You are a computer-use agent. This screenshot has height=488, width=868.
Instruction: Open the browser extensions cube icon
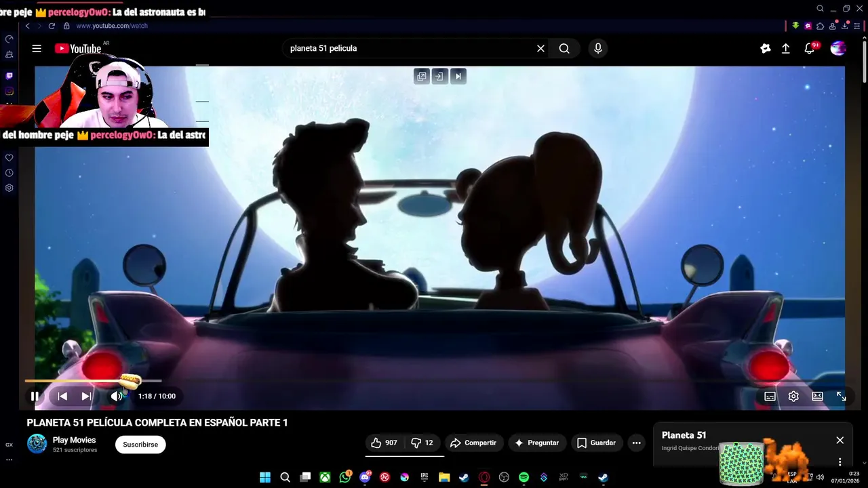(x=820, y=26)
